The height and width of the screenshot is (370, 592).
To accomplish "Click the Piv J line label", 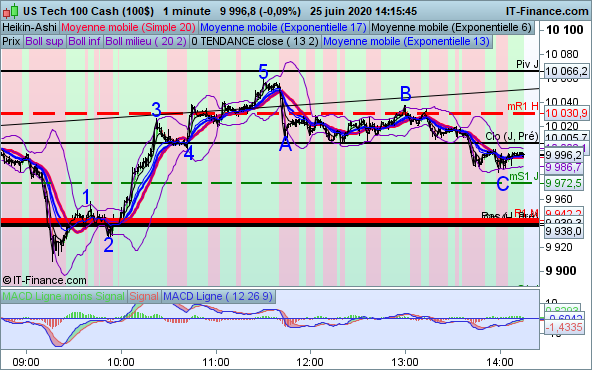I will coord(527,64).
